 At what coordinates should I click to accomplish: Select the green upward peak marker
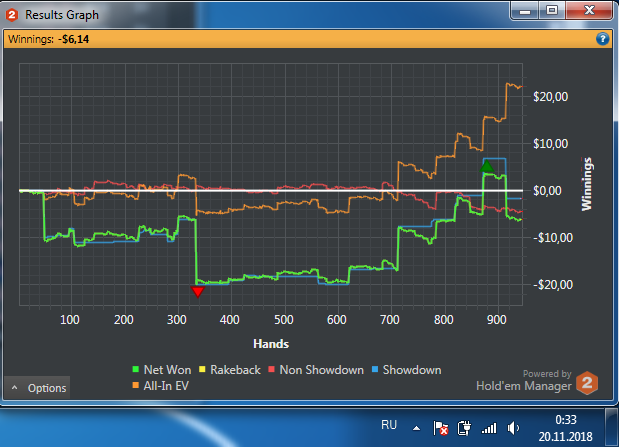click(487, 166)
